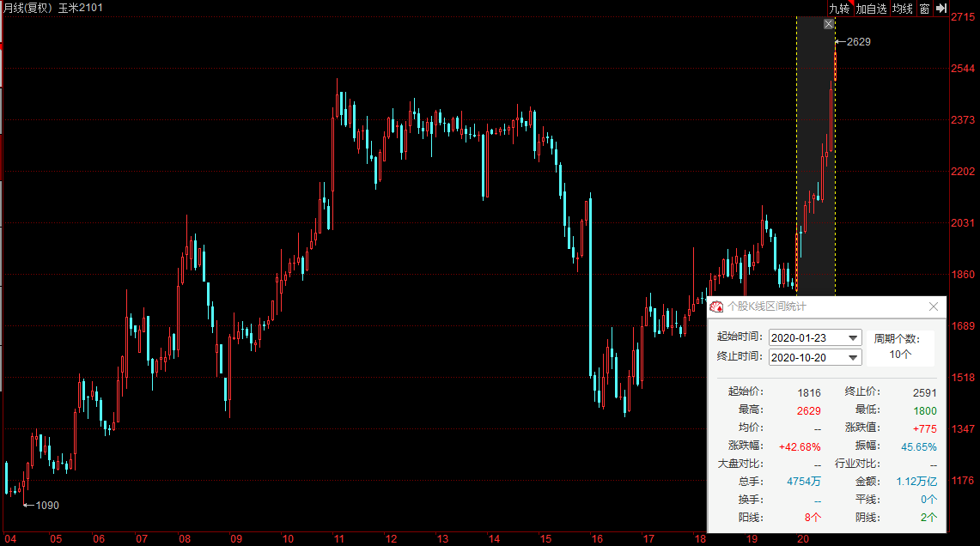The height and width of the screenshot is (546, 980).
Task: Close the 个股K线区间统计 dialog
Action: [x=934, y=306]
